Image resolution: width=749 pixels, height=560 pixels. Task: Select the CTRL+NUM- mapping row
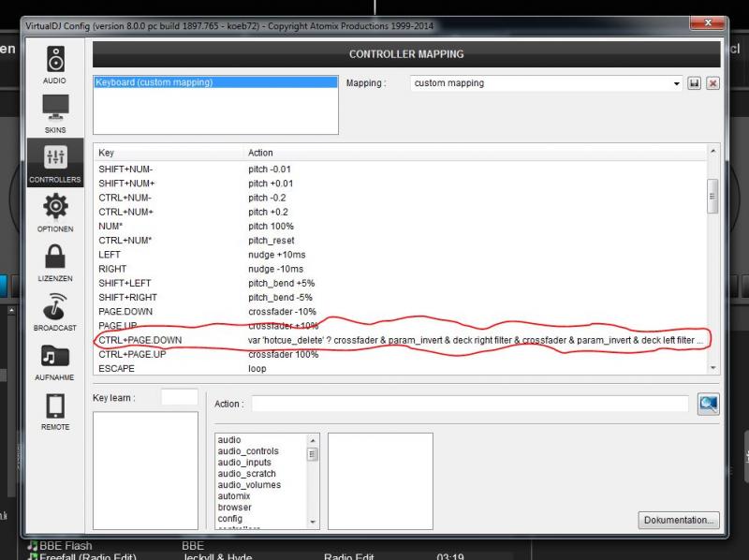click(x=401, y=198)
